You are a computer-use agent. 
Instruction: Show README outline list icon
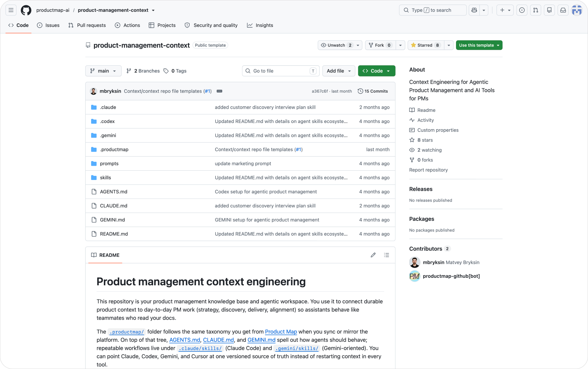(386, 255)
